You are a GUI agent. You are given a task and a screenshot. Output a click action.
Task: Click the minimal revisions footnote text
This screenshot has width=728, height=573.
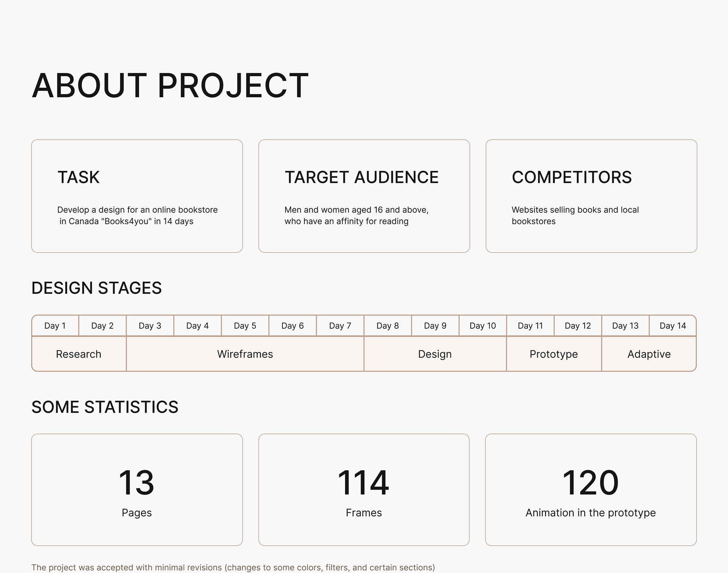(x=233, y=567)
